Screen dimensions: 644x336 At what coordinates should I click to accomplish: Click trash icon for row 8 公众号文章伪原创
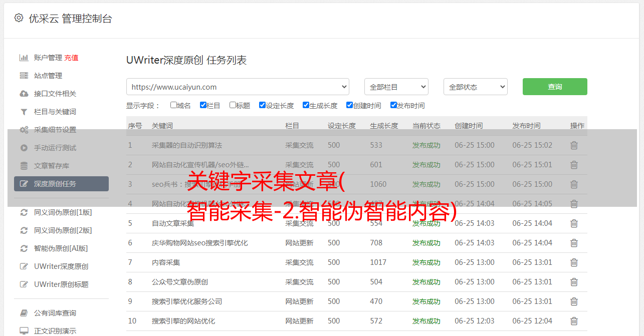pos(574,282)
